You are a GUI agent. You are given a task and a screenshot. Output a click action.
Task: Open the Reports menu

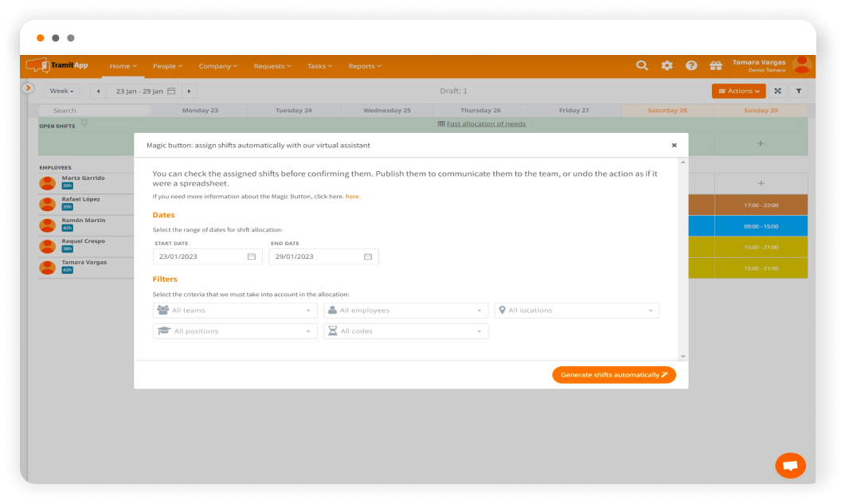(x=365, y=66)
